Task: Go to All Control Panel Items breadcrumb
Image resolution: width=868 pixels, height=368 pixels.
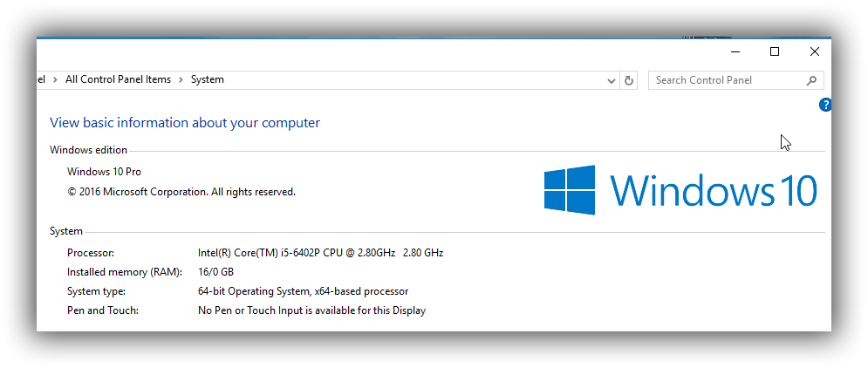Action: coord(118,79)
